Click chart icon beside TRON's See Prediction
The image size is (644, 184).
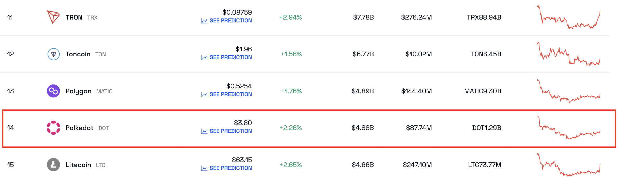(204, 21)
